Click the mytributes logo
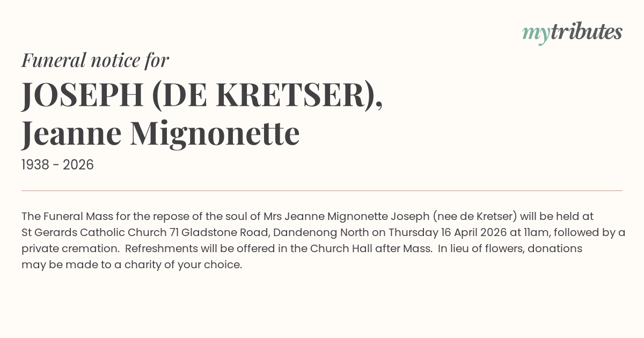644x338 pixels. [x=572, y=32]
